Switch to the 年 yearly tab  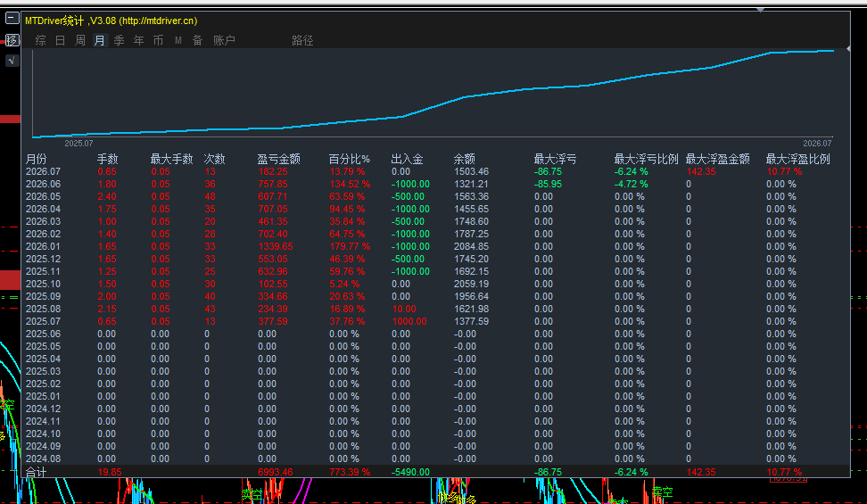pyautogui.click(x=139, y=40)
